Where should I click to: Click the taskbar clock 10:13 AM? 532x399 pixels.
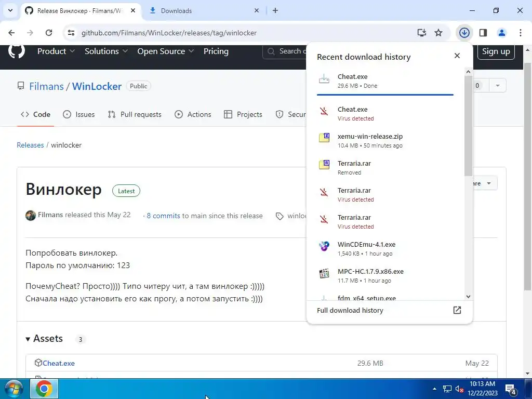point(482,384)
